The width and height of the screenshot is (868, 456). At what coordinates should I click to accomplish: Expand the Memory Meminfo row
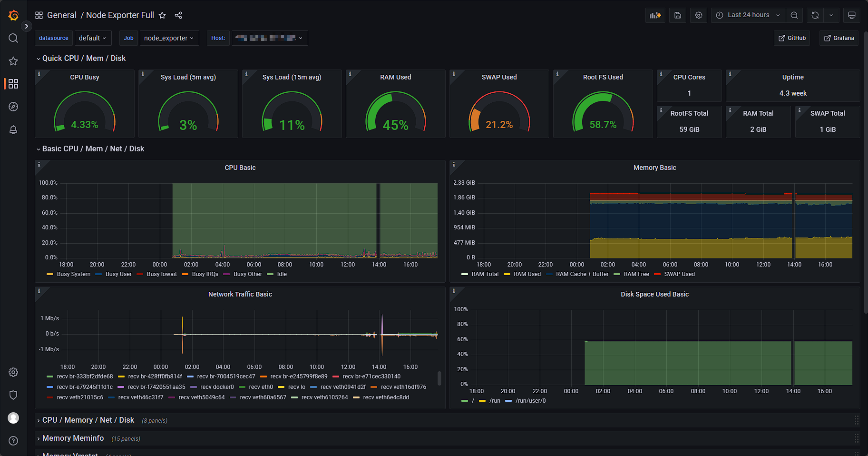(x=73, y=438)
